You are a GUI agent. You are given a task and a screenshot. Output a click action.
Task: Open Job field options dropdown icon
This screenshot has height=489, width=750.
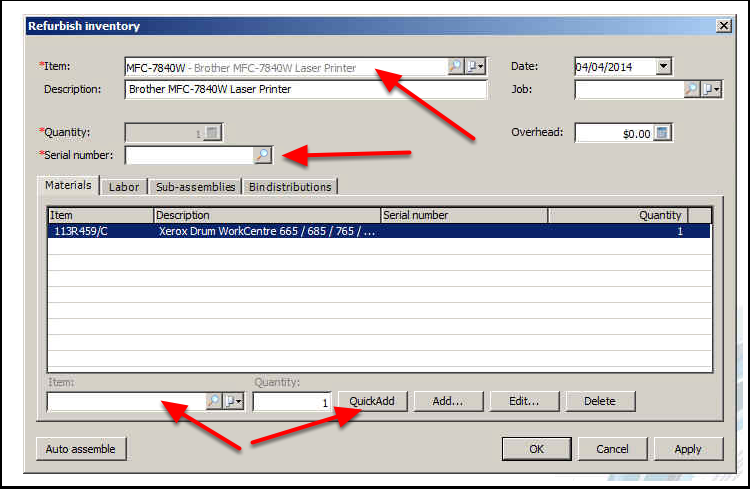[711, 89]
